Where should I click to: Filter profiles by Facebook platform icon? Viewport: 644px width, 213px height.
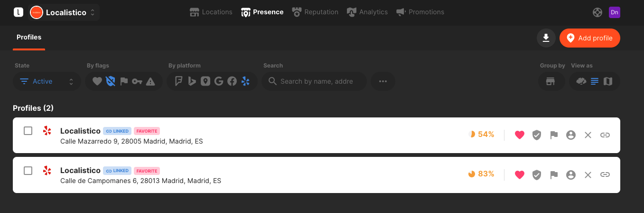[x=232, y=81]
